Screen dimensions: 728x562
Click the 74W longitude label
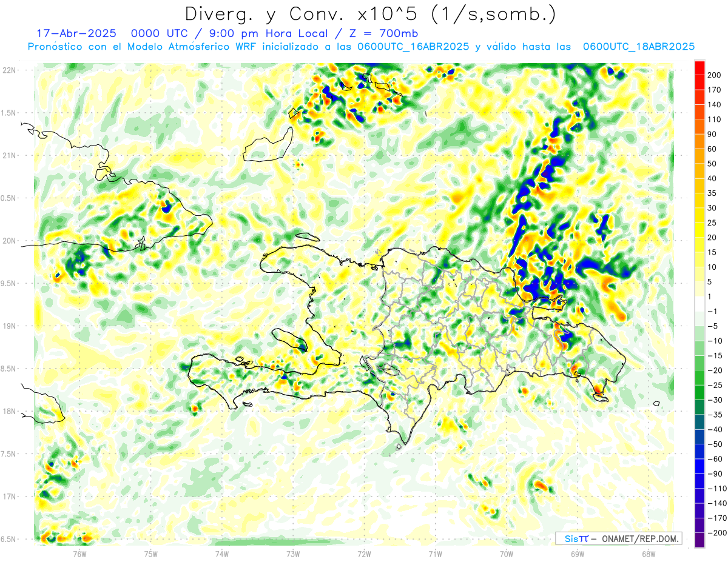click(x=221, y=554)
